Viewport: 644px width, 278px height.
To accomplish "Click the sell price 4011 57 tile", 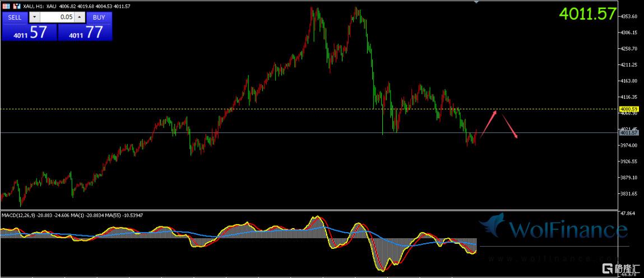I will (x=29, y=33).
